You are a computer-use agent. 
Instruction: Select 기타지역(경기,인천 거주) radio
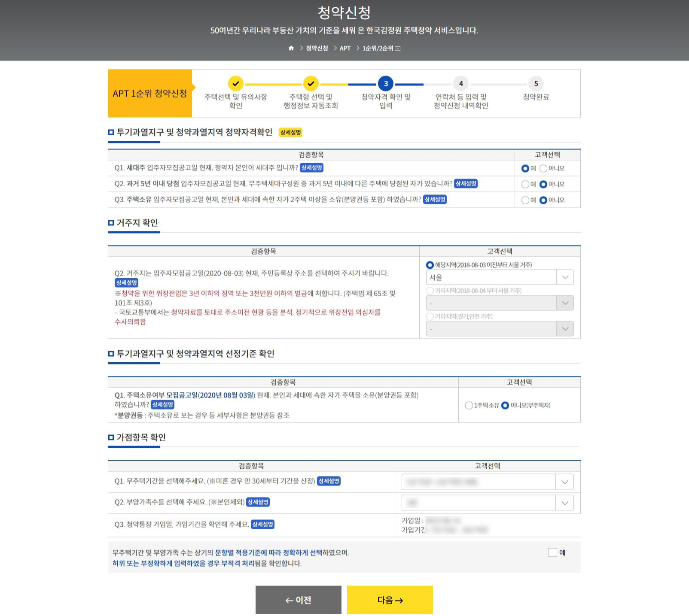[x=430, y=317]
